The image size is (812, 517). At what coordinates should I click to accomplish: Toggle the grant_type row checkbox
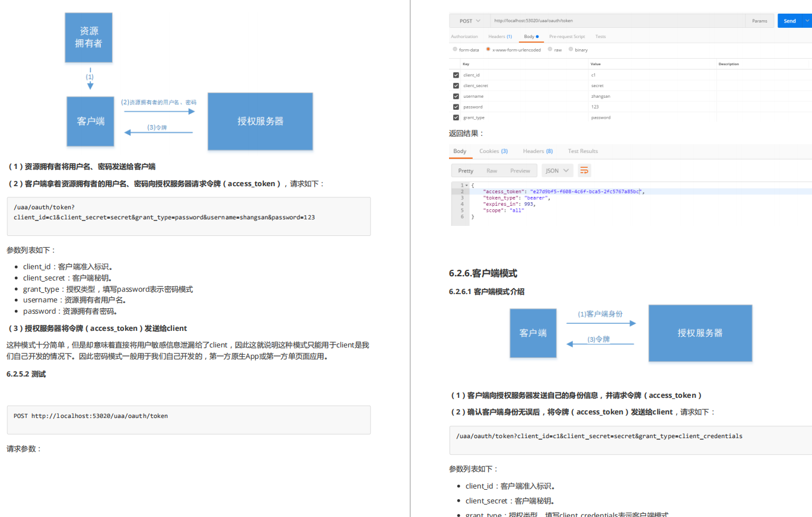click(456, 117)
